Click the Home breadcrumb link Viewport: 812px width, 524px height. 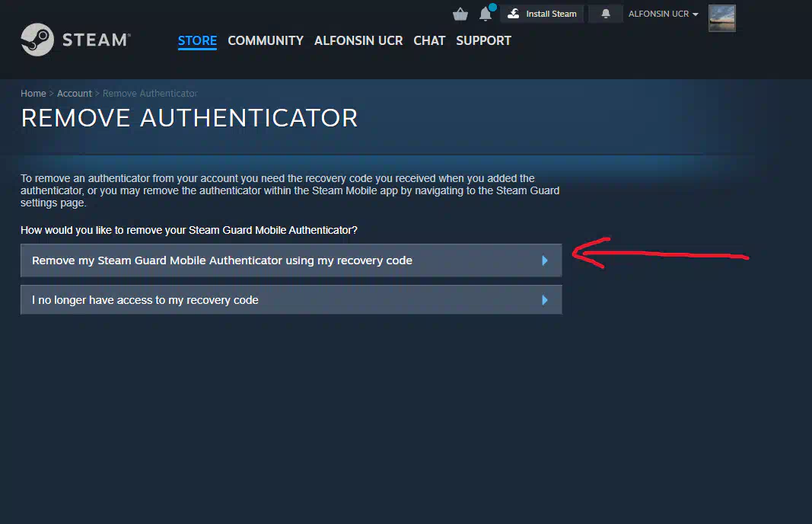coord(33,94)
